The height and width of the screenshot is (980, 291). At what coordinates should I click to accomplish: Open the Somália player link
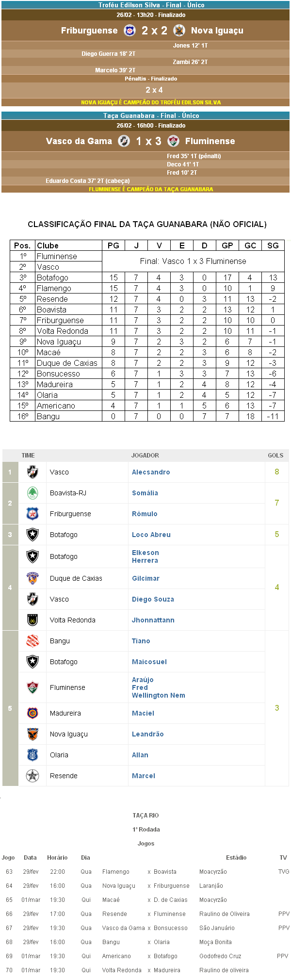tap(145, 493)
